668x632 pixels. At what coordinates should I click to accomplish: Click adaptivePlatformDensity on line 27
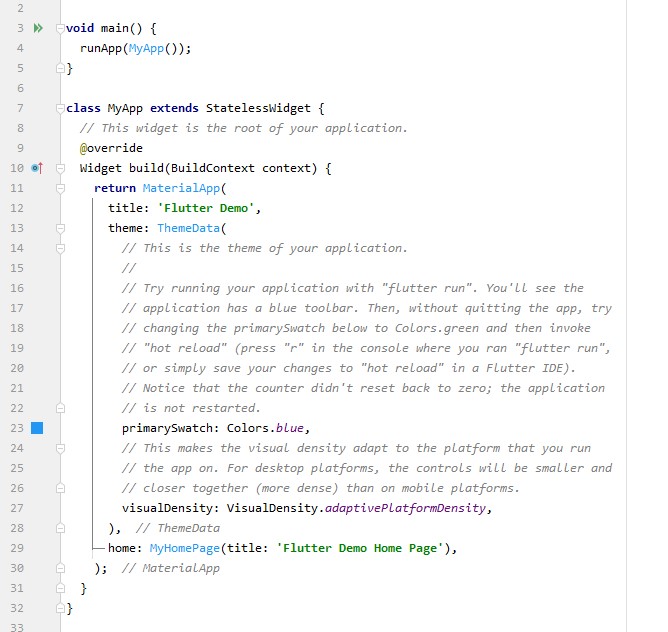tap(405, 508)
